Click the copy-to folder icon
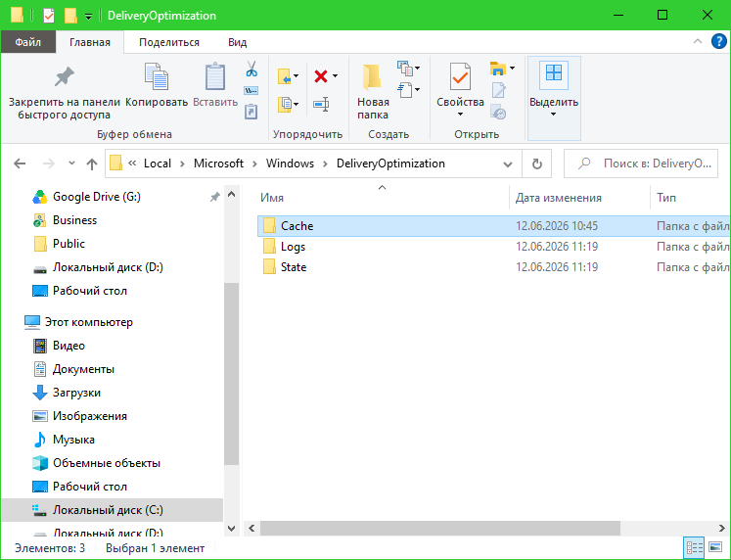 285,104
